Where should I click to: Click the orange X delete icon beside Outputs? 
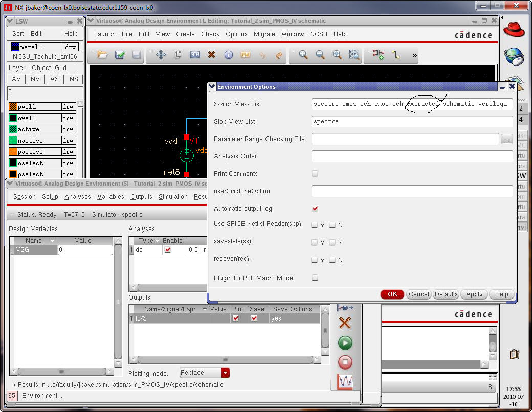pyautogui.click(x=345, y=323)
